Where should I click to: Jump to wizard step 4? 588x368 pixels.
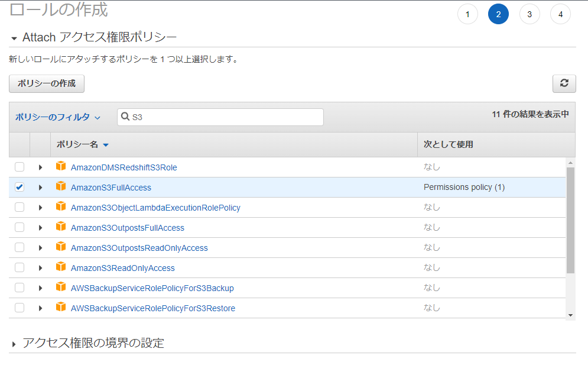[x=560, y=14]
